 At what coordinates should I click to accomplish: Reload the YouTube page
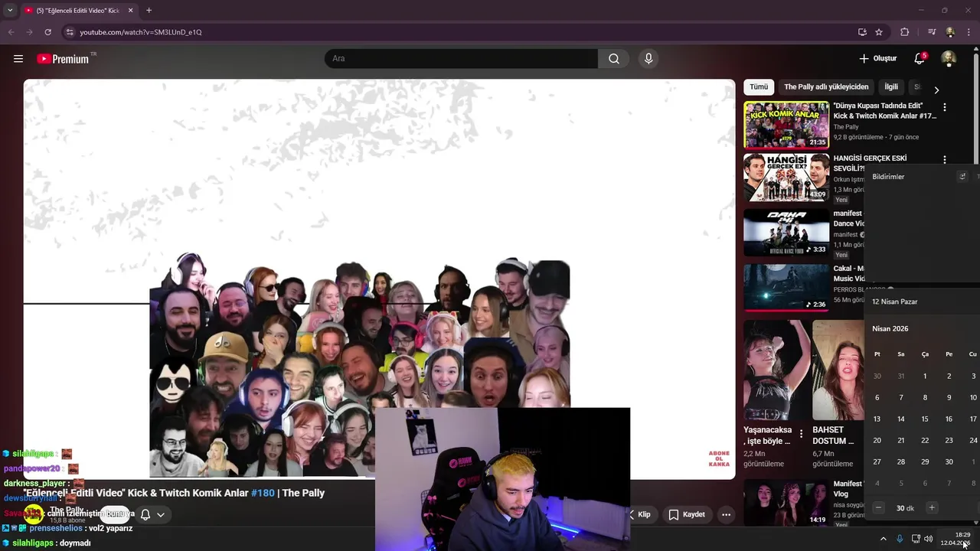(47, 32)
